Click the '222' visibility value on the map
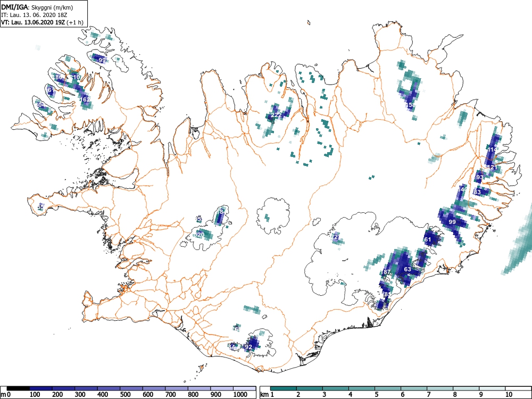The width and height of the screenshot is (532, 399). (276, 115)
